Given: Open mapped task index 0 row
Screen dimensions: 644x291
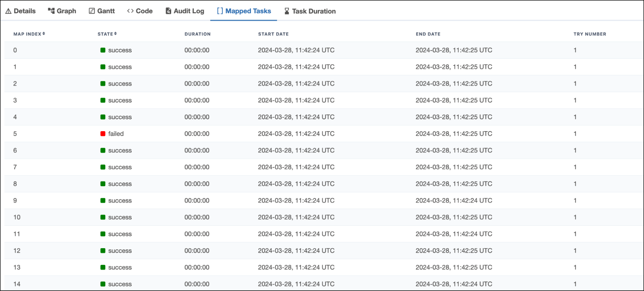Looking at the screenshot, I should [x=15, y=50].
